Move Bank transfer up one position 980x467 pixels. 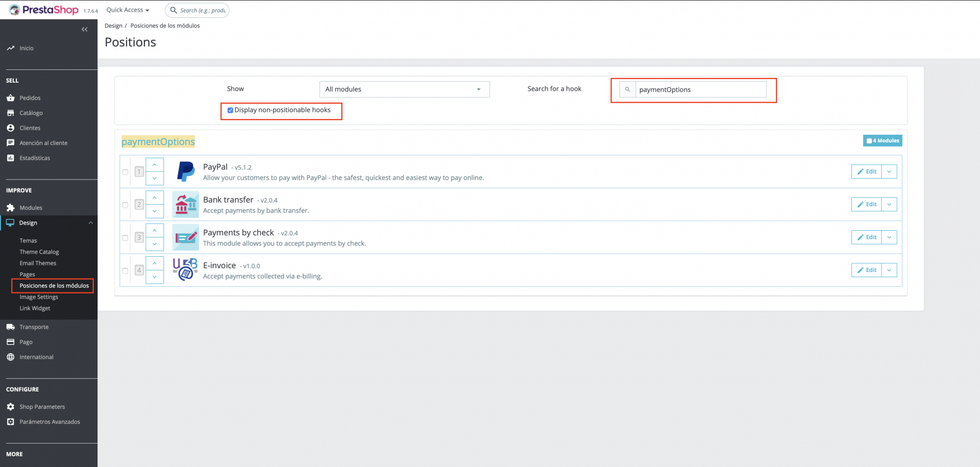(155, 198)
